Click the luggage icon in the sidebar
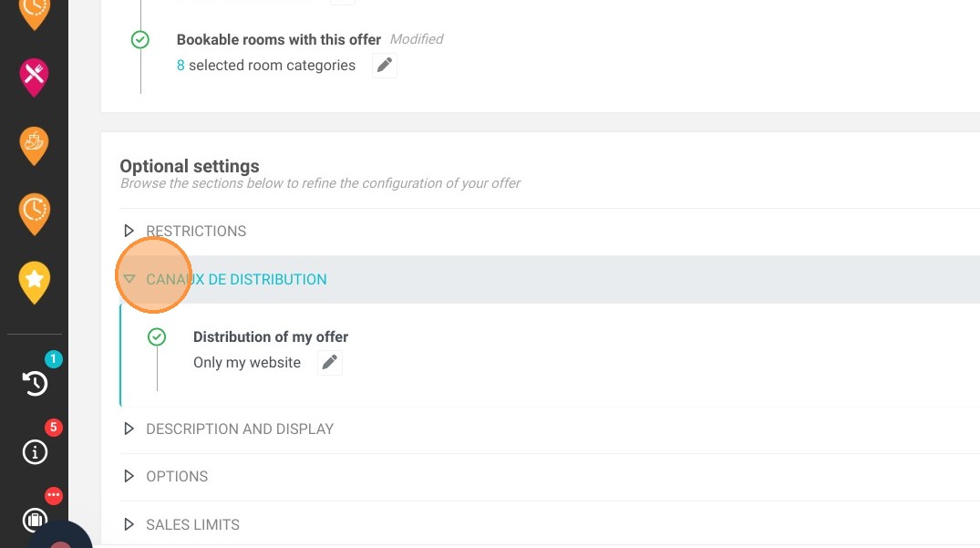The image size is (980, 548). (x=35, y=519)
